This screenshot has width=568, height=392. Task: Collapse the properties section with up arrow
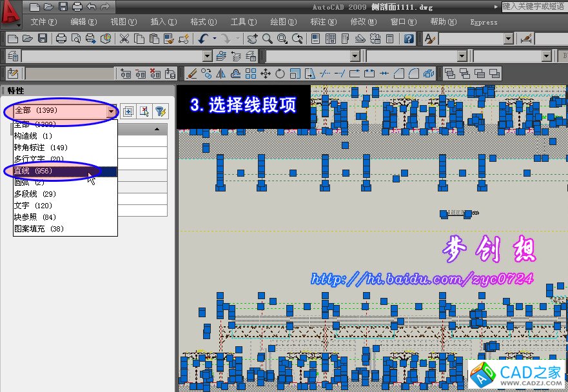[157, 130]
